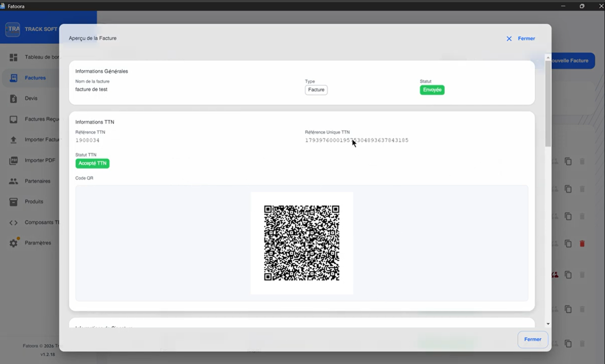Minimize the Fatoora window
605x364 pixels.
pyautogui.click(x=563, y=6)
